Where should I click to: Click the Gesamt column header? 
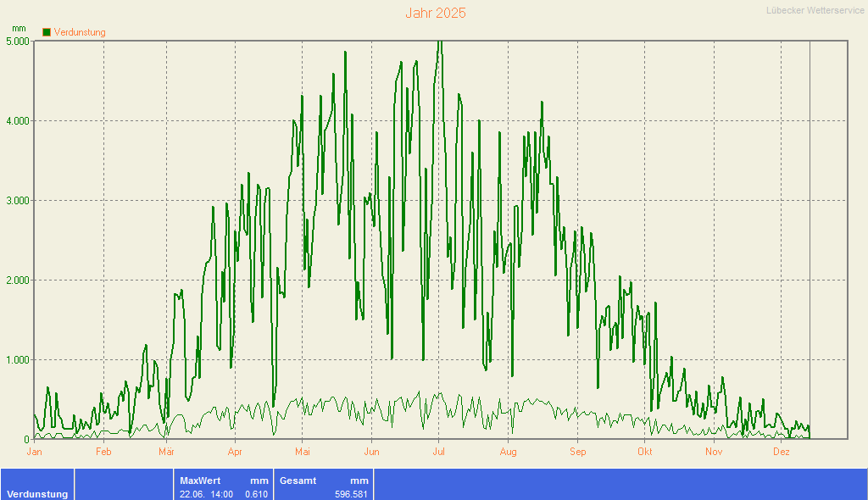[x=298, y=481]
